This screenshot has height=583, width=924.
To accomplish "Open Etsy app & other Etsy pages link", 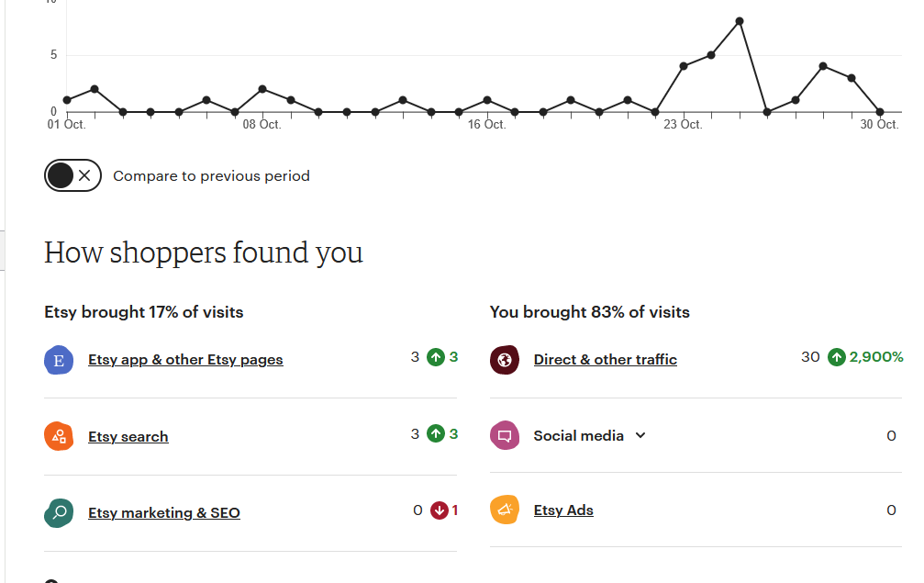I will pyautogui.click(x=185, y=360).
